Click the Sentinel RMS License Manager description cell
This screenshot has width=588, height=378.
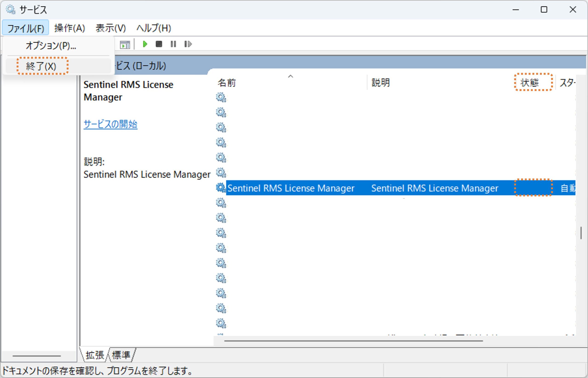435,188
